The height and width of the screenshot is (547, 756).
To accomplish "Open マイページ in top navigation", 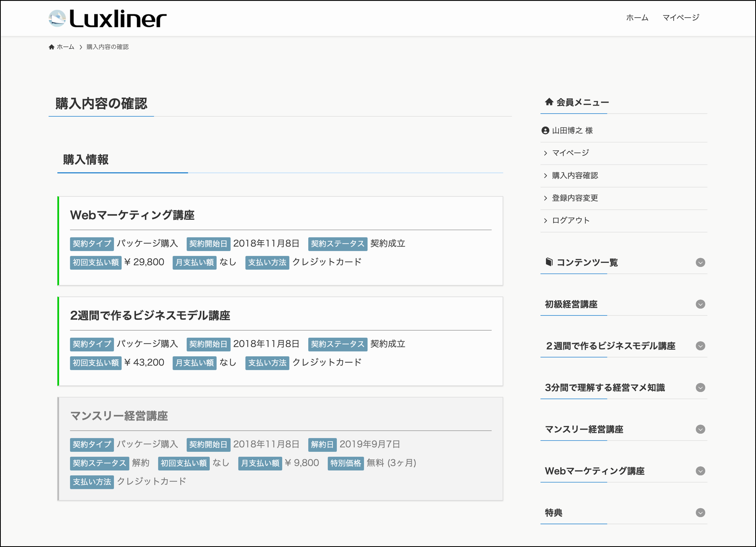I will tap(681, 18).
